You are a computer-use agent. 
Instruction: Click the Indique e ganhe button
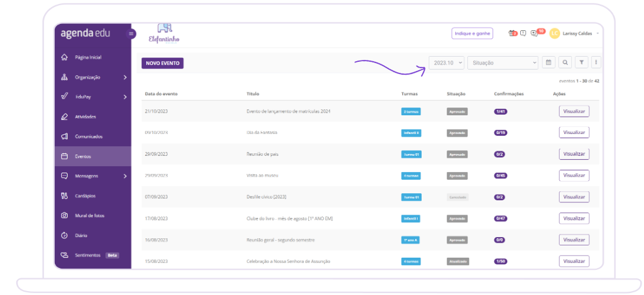473,33
